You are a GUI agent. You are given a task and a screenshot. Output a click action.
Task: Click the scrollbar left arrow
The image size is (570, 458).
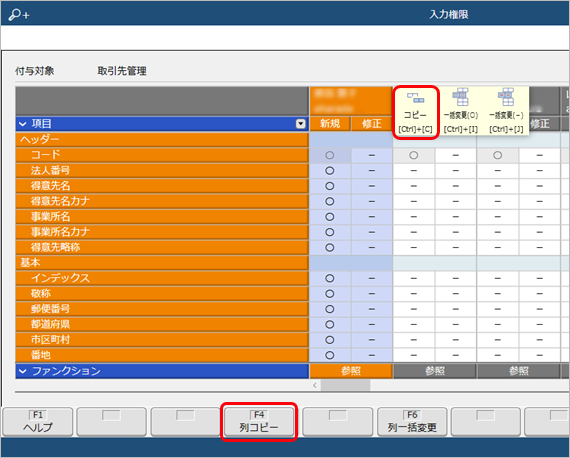(315, 385)
